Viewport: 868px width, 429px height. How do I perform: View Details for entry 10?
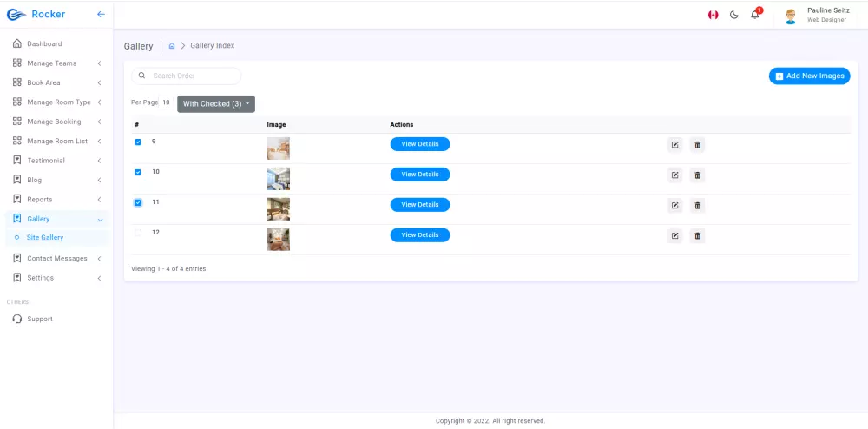(x=420, y=175)
